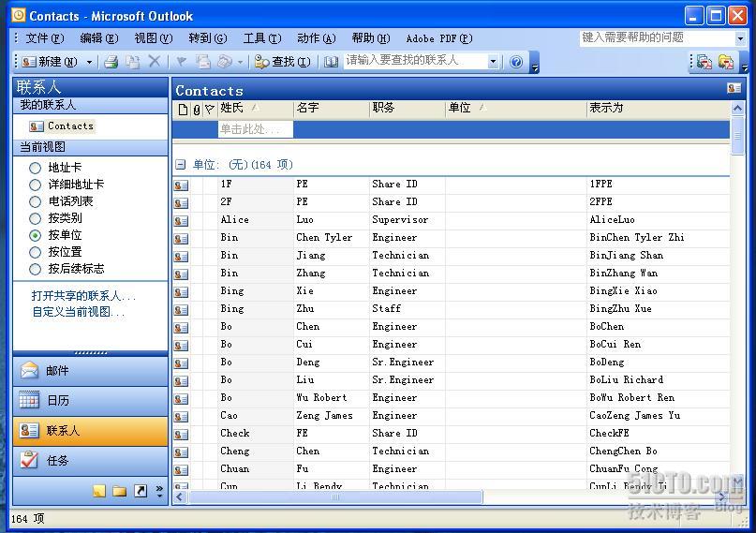Screen dimensions: 756x533
Task: Click the AutoDialer phone icon
Action: (225, 62)
